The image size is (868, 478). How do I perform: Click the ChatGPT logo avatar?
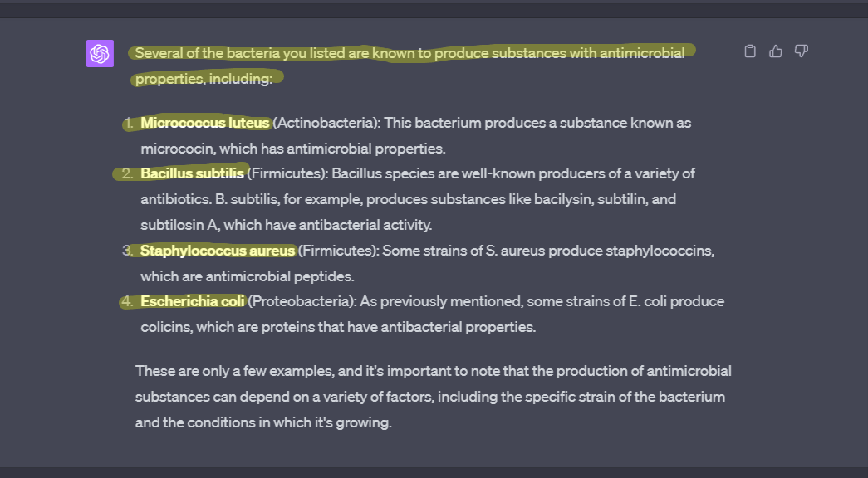(100, 54)
